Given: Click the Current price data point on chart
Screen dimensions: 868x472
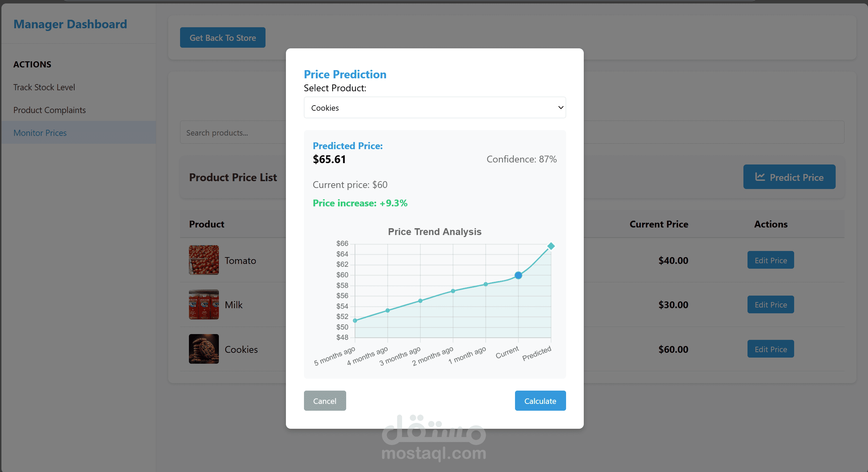Looking at the screenshot, I should pos(518,275).
